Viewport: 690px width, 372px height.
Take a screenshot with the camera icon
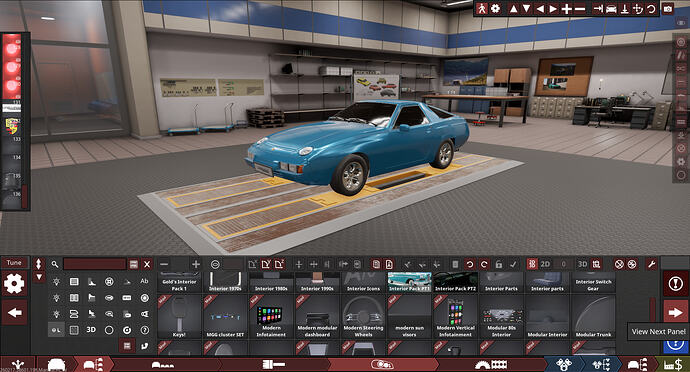point(668,8)
